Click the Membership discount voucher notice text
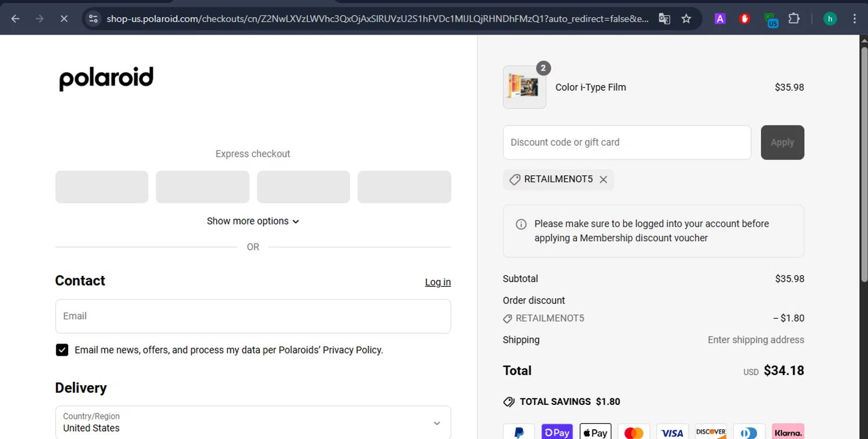This screenshot has width=868, height=439. coord(652,231)
